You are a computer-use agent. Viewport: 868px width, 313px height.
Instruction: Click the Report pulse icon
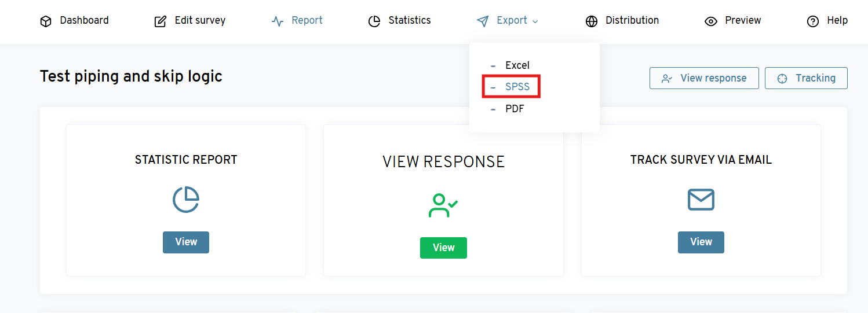point(278,21)
